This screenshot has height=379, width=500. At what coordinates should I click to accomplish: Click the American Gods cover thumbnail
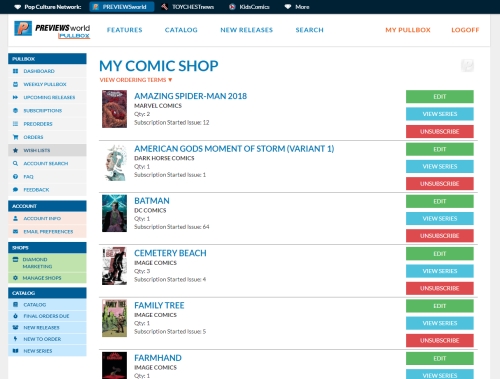pos(115,163)
